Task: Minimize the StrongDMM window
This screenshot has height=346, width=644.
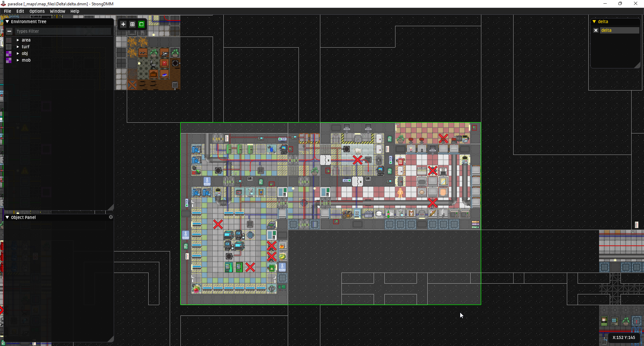Action: click(x=605, y=4)
